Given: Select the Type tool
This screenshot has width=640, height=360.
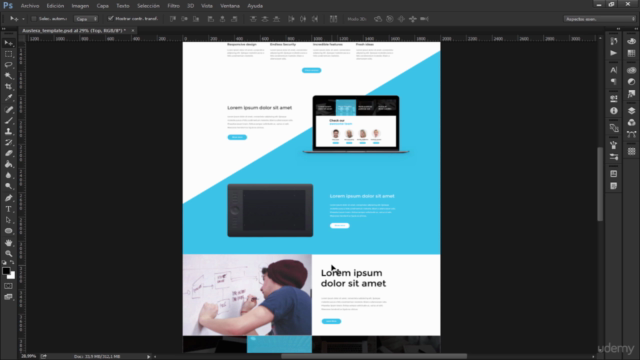Looking at the screenshot, I should [x=8, y=209].
